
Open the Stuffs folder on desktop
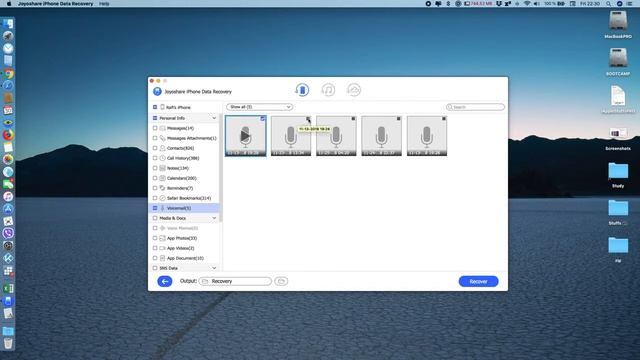coord(618,208)
